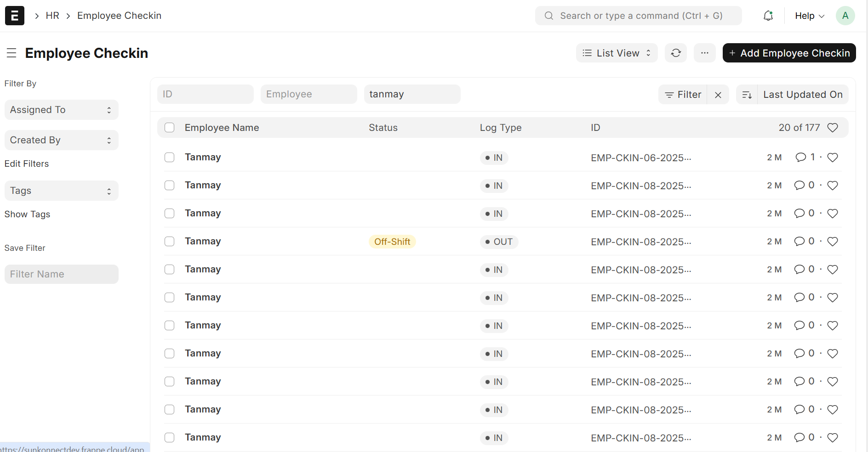Toggle the sidebar hamburger icon
This screenshot has height=452, width=868.
pos(11,53)
